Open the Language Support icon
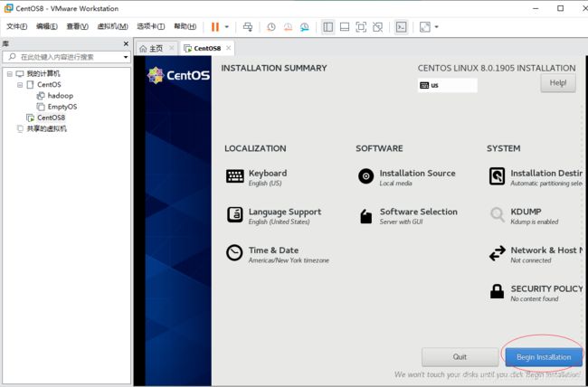The width and height of the screenshot is (588, 387). click(x=235, y=214)
